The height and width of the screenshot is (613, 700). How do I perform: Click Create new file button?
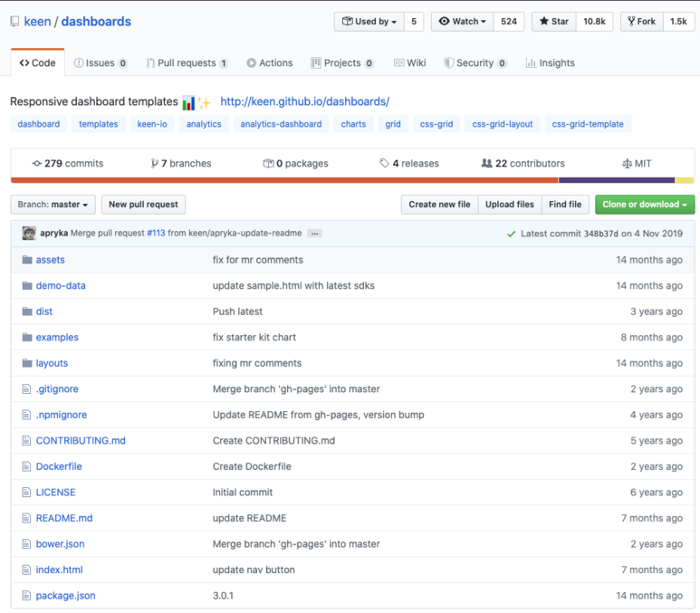tap(440, 205)
